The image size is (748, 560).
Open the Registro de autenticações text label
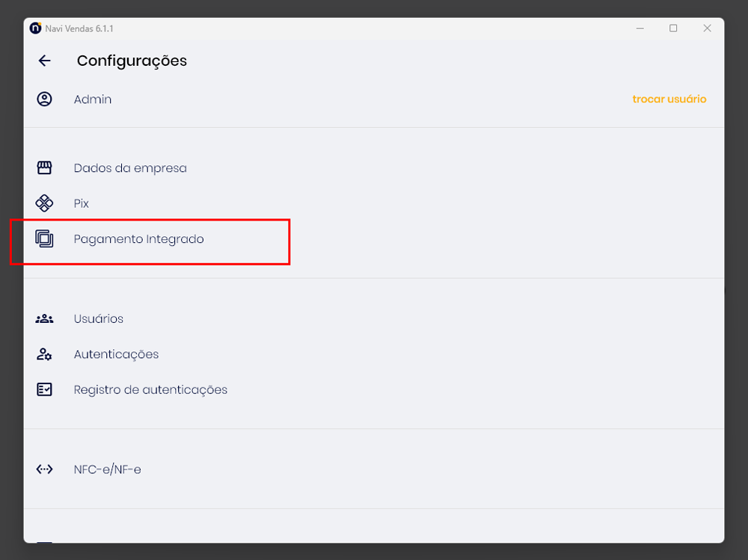tap(150, 390)
